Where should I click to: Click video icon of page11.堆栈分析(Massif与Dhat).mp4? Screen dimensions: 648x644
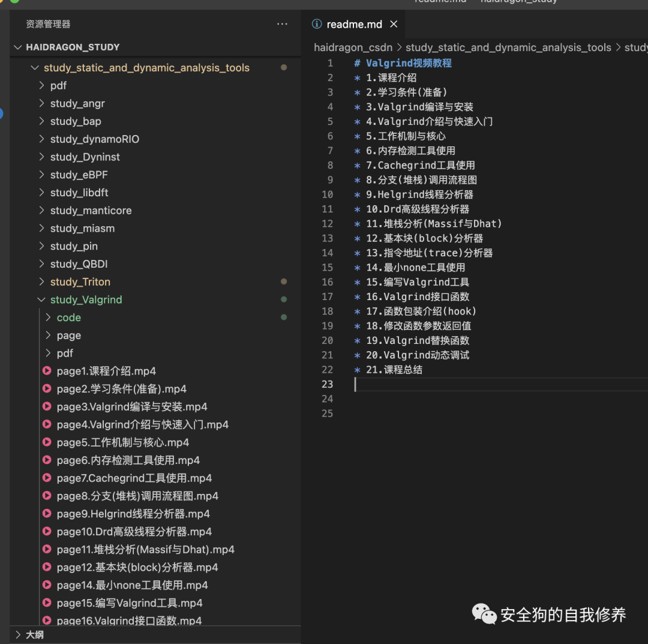point(47,549)
